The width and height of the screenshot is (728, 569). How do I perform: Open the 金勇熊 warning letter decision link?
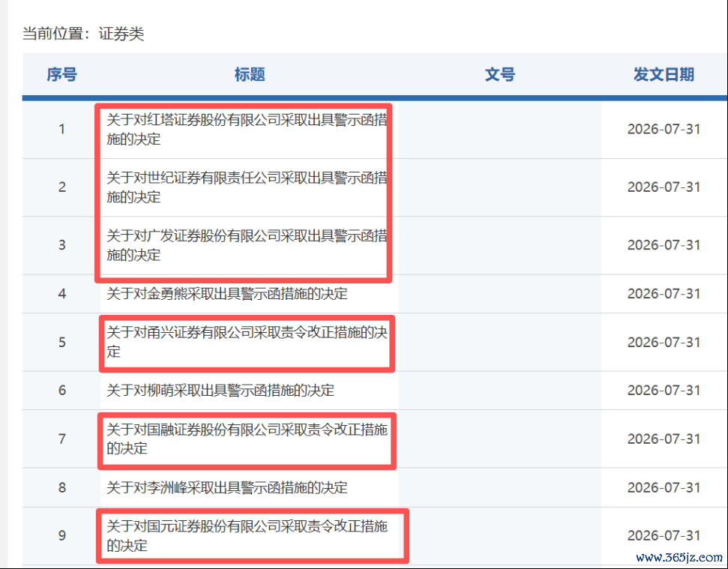coord(227,294)
